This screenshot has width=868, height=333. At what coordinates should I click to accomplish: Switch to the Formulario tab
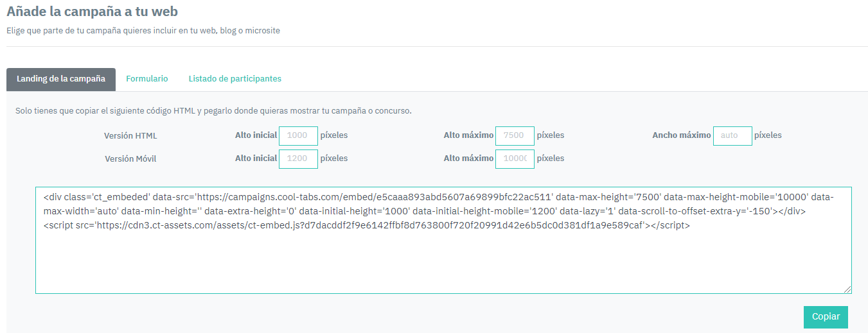pyautogui.click(x=147, y=79)
